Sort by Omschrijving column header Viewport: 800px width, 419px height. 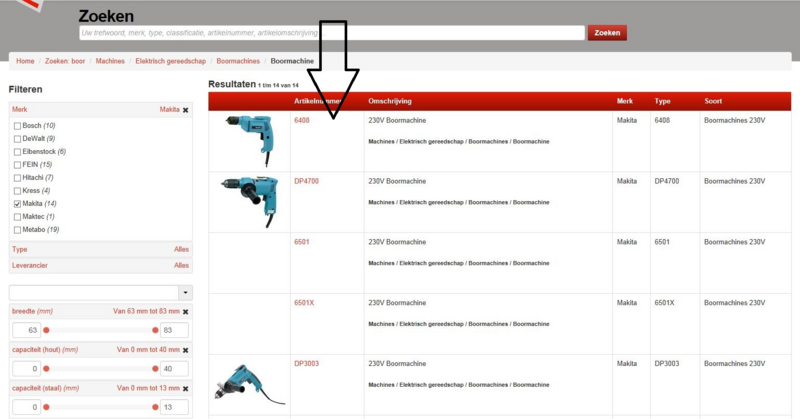coord(390,101)
